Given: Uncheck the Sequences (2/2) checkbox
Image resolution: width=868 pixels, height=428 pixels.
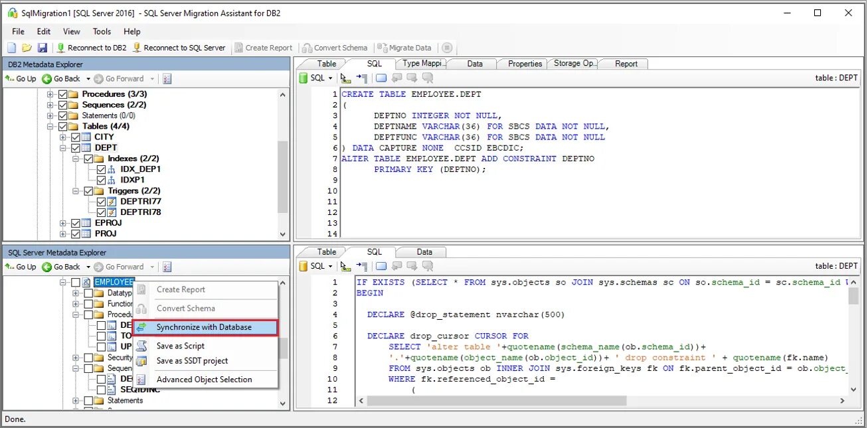Looking at the screenshot, I should tap(62, 105).
